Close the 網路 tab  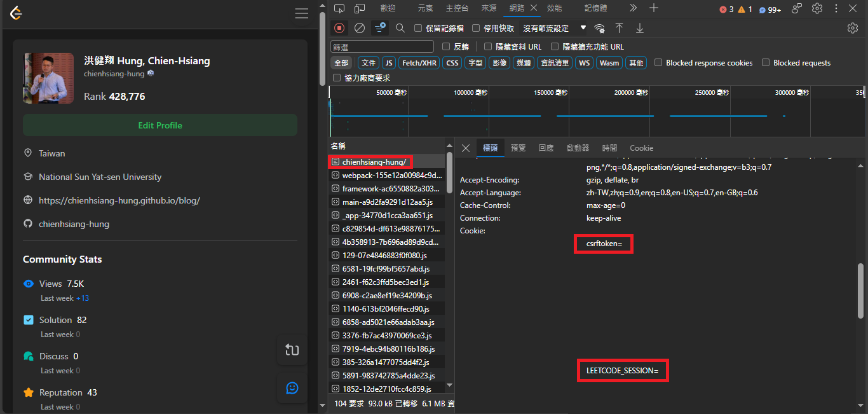point(534,8)
